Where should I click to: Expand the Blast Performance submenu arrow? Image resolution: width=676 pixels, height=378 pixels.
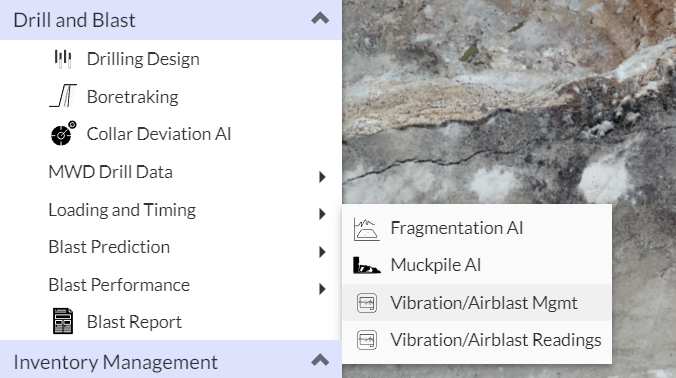coord(322,289)
